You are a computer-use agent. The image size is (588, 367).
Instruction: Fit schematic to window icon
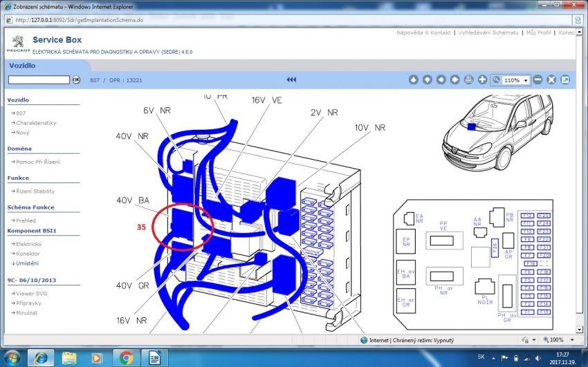point(551,79)
